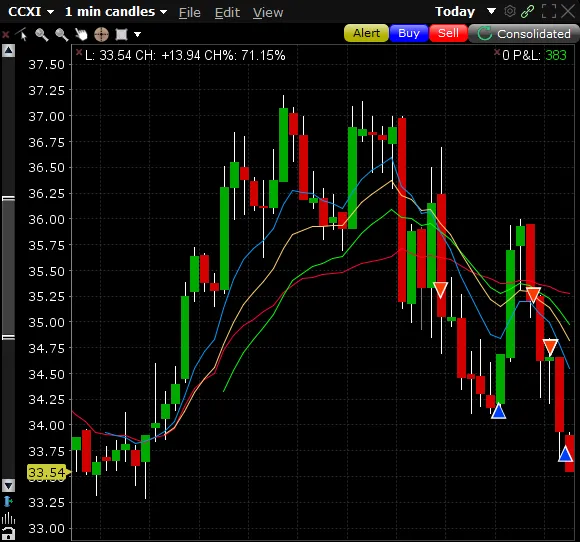Open chart settings gear icon
Viewport: 580px width, 542px height.
510,11
